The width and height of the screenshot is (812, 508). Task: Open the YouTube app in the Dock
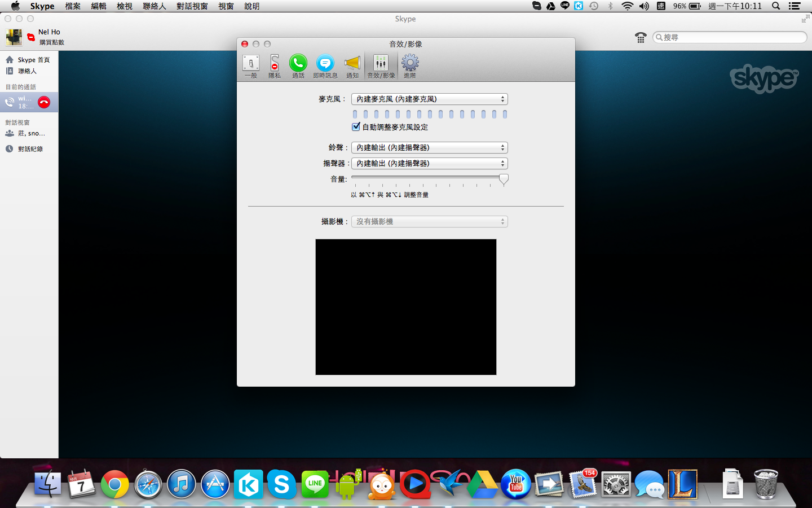pos(516,484)
